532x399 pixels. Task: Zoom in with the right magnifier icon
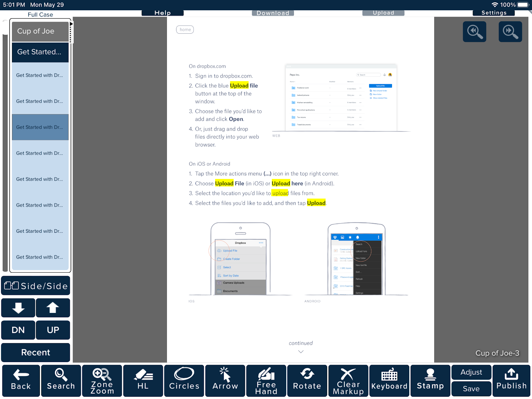[510, 32]
